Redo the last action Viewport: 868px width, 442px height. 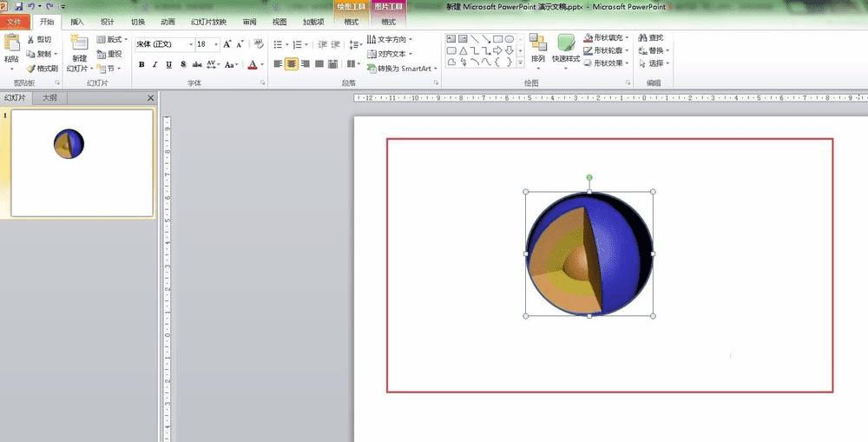(x=49, y=7)
